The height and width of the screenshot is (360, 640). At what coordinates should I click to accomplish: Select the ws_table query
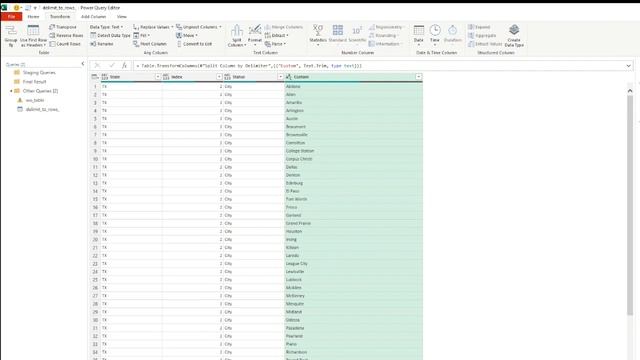point(35,100)
